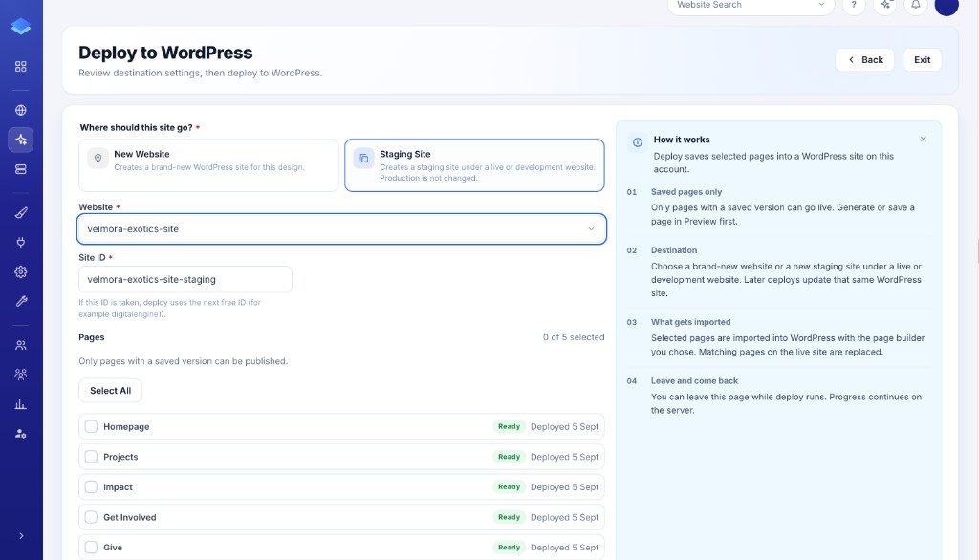Click the 'Destination' step heading
The width and height of the screenshot is (979, 560).
click(674, 250)
